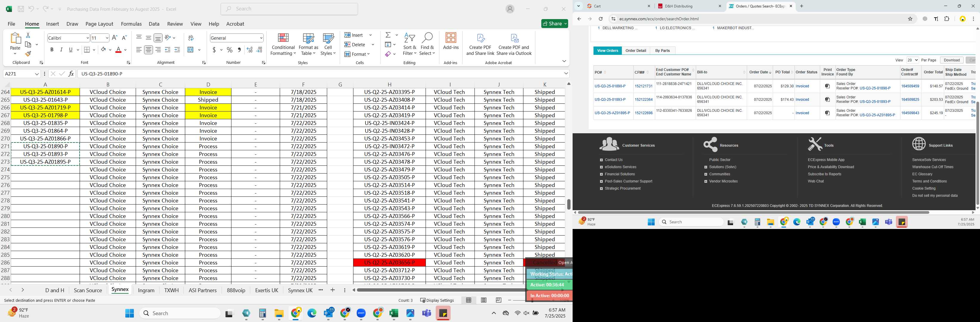Toggle Underline formatting
The image size is (980, 322).
tap(71, 50)
